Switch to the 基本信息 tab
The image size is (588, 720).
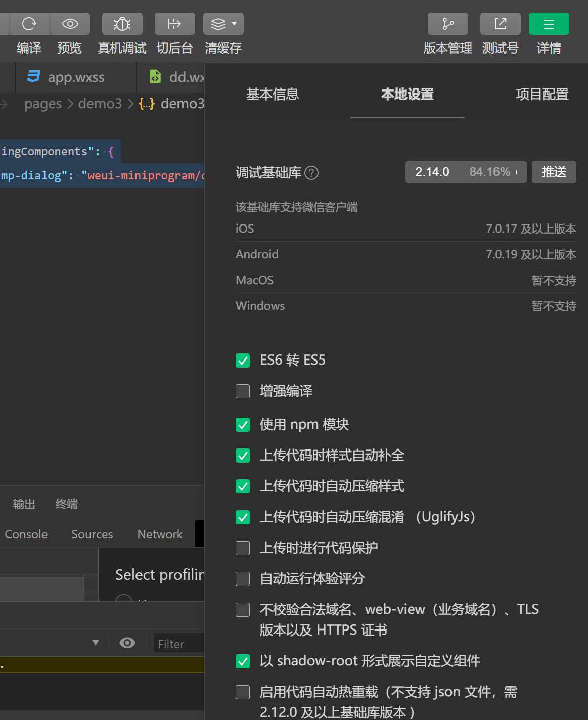[x=273, y=94]
